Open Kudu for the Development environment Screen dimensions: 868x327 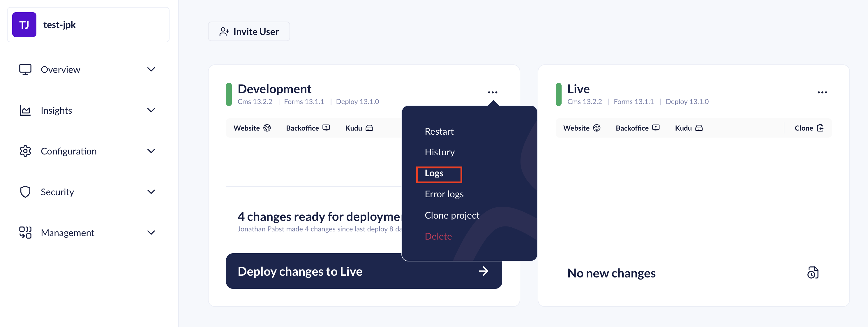(359, 128)
